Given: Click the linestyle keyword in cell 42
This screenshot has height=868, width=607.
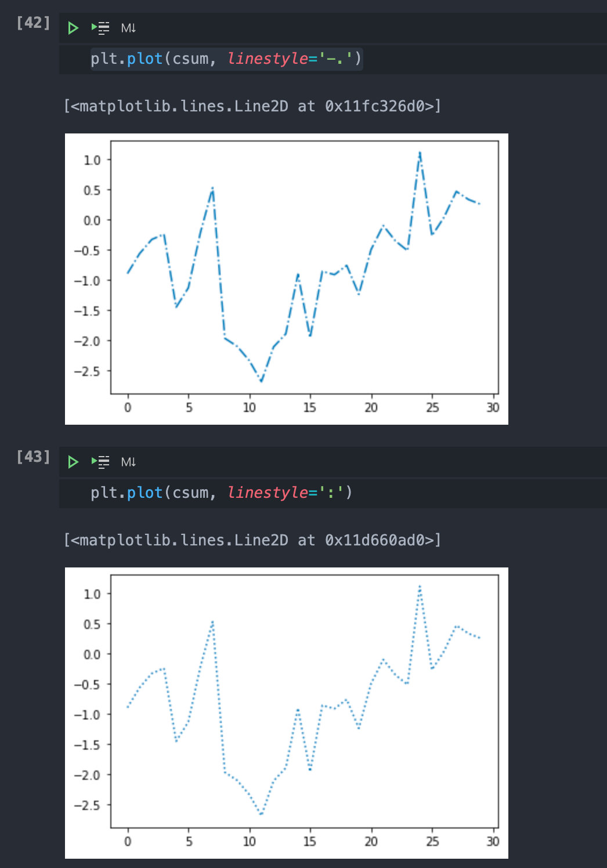Looking at the screenshot, I should click(x=267, y=59).
